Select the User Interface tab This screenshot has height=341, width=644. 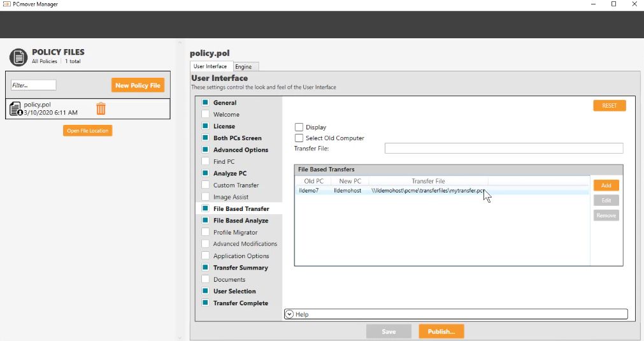pos(211,66)
